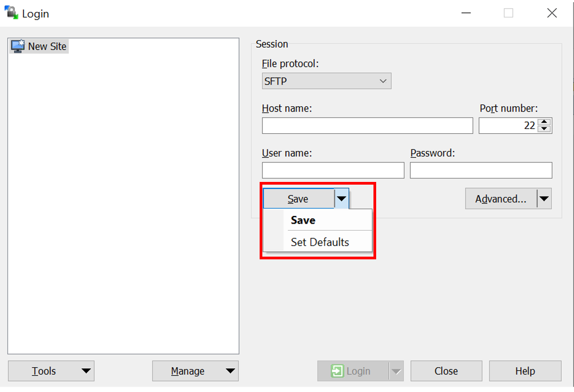Click the Manage button
Image resolution: width=574 pixels, height=392 pixels.
pyautogui.click(x=188, y=371)
